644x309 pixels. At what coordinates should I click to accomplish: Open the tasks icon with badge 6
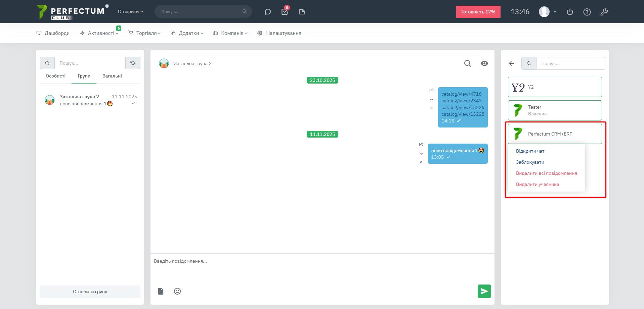point(285,12)
